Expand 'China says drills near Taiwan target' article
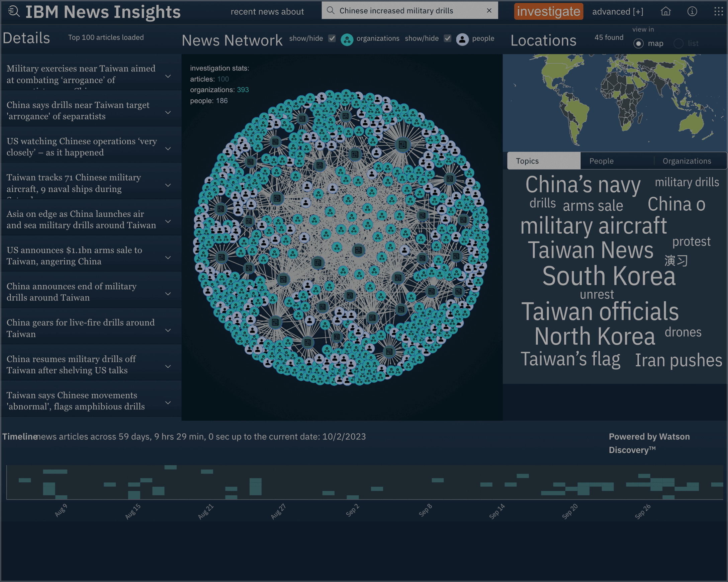Image resolution: width=728 pixels, height=582 pixels. coord(168,112)
